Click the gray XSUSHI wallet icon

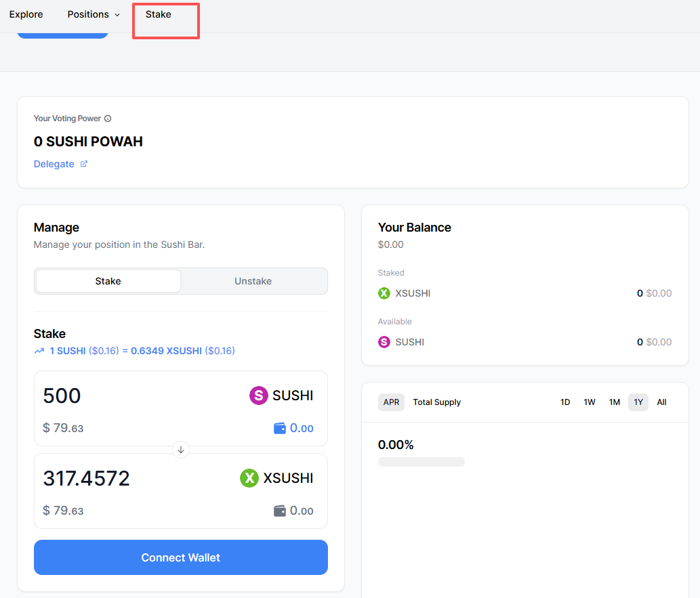point(279,511)
